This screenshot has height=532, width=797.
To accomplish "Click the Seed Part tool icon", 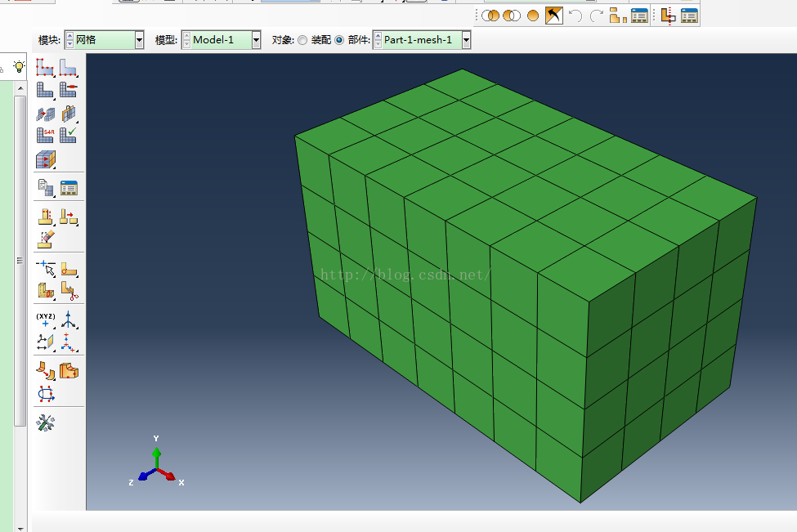I will tap(45, 67).
